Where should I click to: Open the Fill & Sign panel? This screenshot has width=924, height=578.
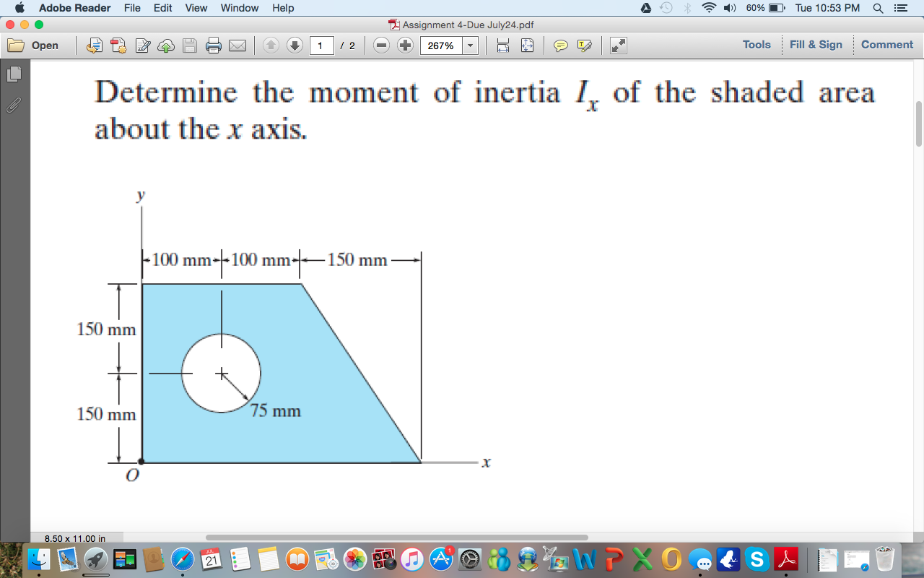(816, 45)
